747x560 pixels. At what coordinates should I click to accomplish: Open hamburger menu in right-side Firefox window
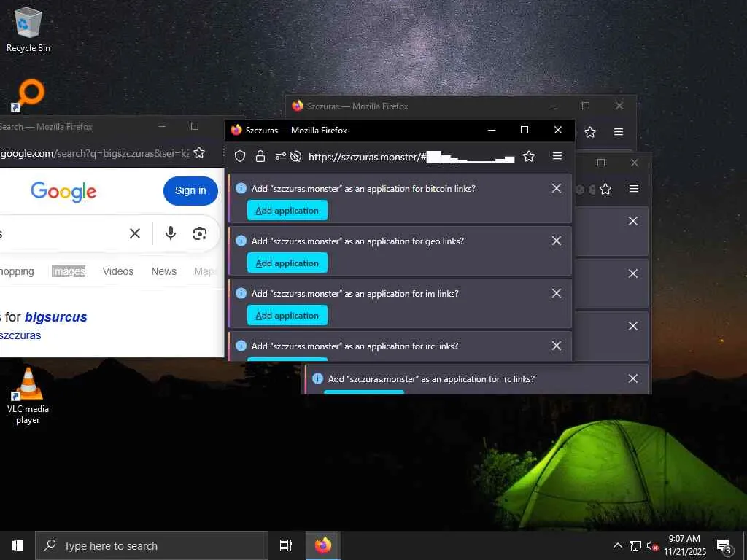634,189
